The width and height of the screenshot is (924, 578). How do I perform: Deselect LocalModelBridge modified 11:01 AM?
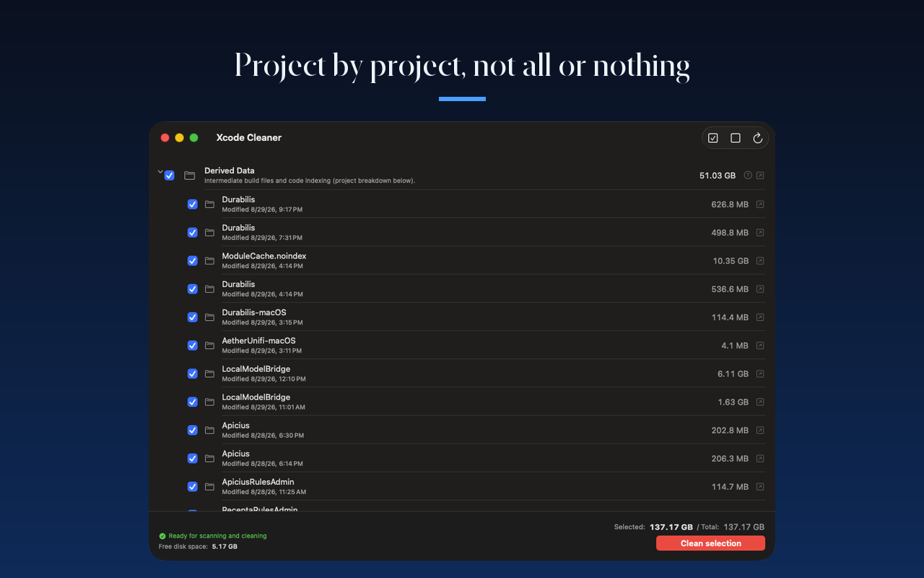(193, 402)
